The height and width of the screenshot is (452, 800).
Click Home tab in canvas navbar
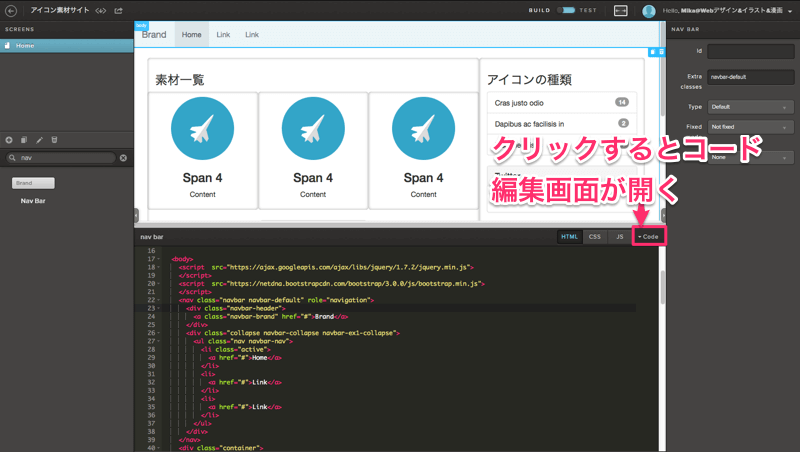tap(192, 35)
